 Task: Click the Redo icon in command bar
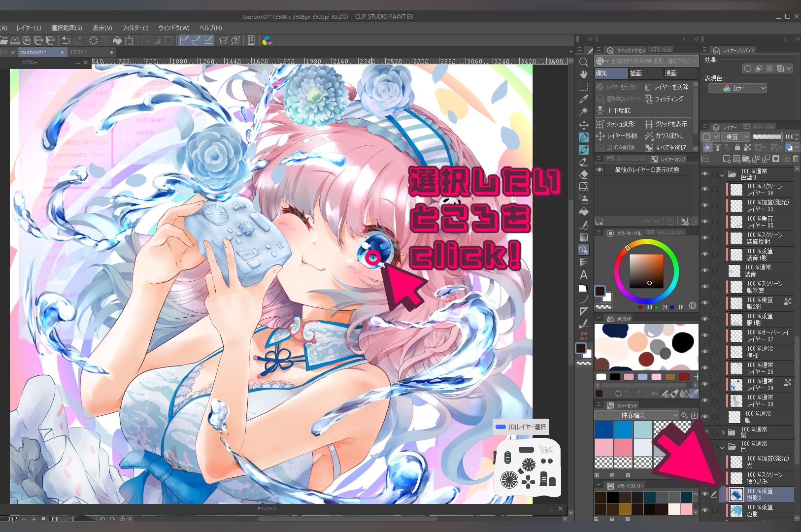coord(78,40)
